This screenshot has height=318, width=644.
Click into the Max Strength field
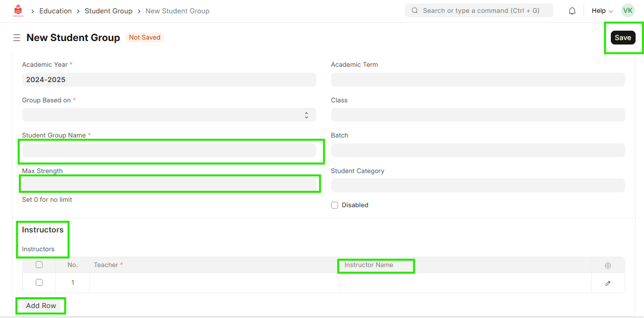click(169, 185)
